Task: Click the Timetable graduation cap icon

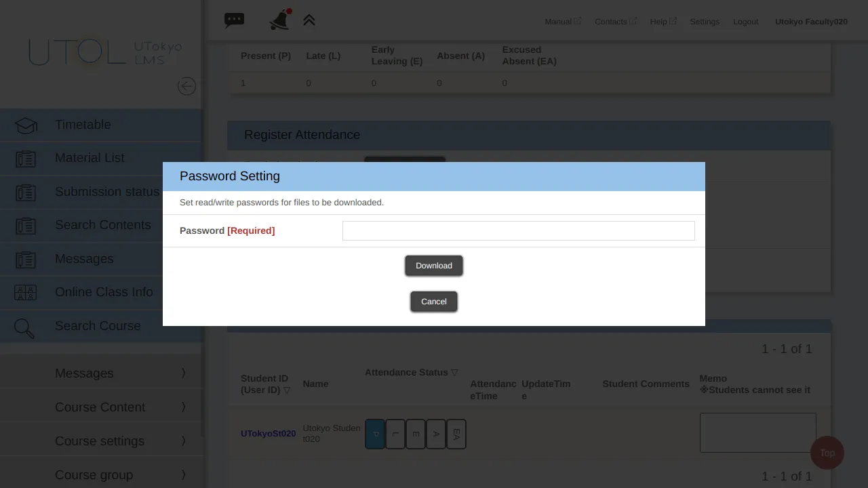Action: [x=26, y=125]
